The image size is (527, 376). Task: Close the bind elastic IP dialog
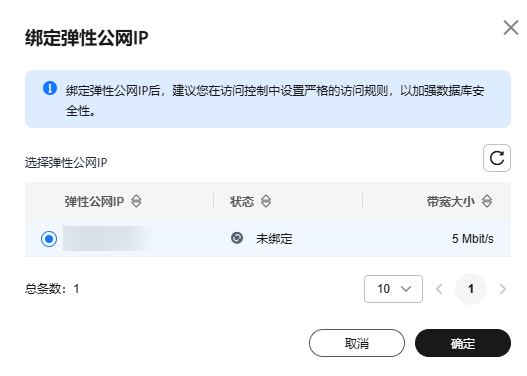[x=511, y=28]
